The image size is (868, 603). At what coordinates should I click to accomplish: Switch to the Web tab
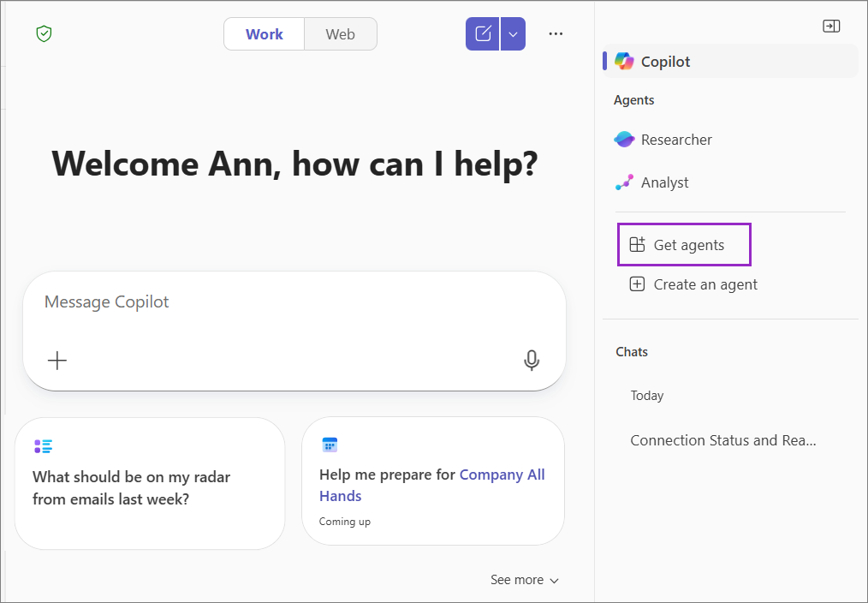pos(341,33)
